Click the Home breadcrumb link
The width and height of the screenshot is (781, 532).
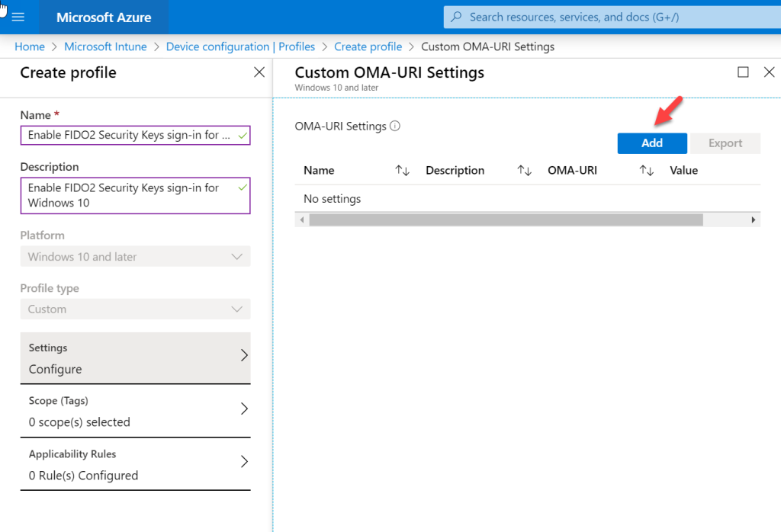(30, 46)
